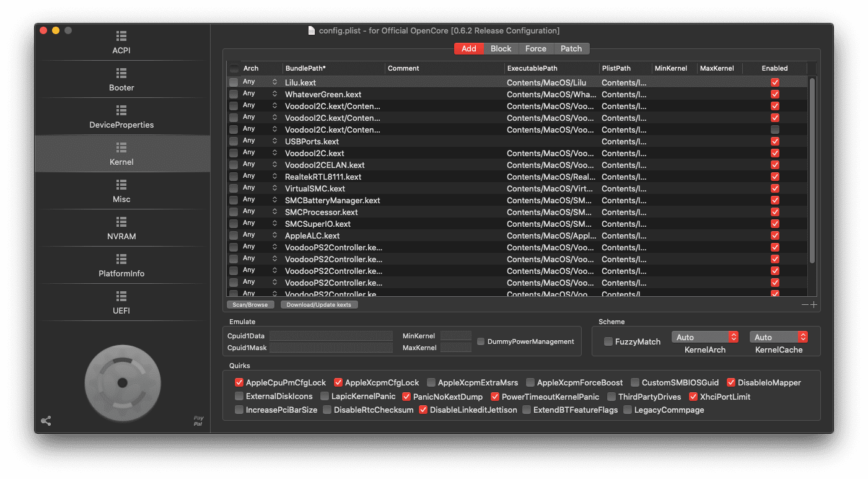The width and height of the screenshot is (868, 479).
Task: Open Arch stepper for USBPorts.kext row
Action: coord(274,141)
